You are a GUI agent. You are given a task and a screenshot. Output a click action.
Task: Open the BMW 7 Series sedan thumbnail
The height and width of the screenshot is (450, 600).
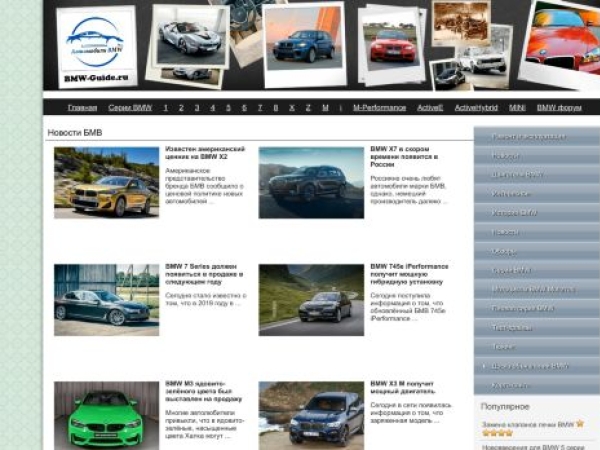click(106, 300)
